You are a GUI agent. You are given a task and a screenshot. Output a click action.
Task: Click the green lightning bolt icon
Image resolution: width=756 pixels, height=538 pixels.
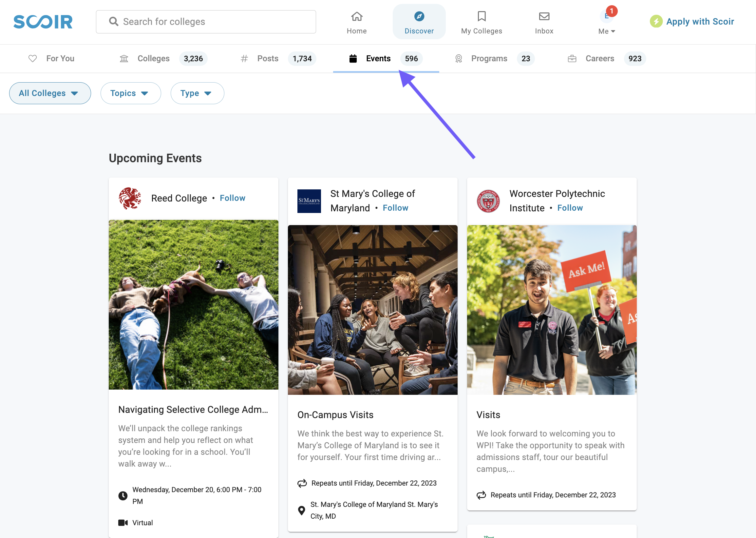coord(656,22)
